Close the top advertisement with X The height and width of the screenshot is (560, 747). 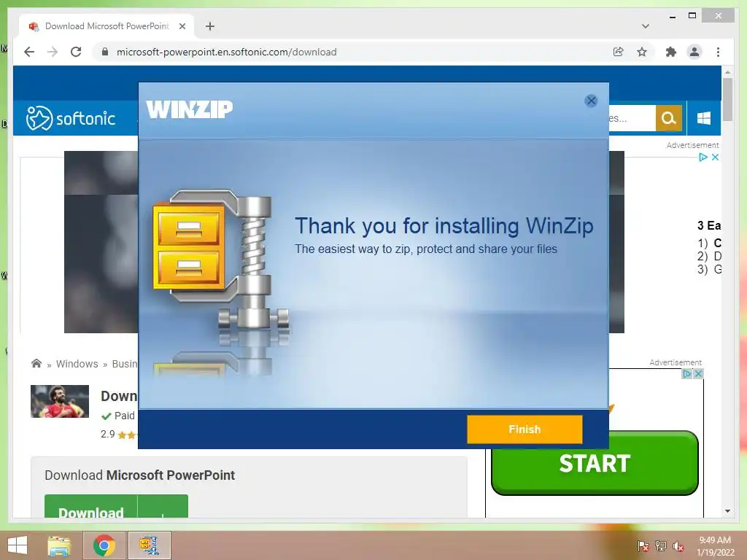(715, 157)
